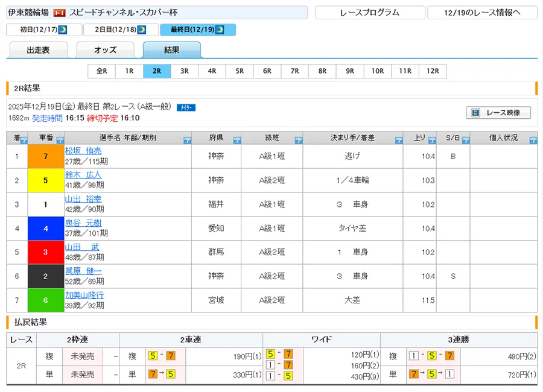The image size is (543, 392).
Task: Go to 12/19のレース情報へ
Action: [x=481, y=13]
